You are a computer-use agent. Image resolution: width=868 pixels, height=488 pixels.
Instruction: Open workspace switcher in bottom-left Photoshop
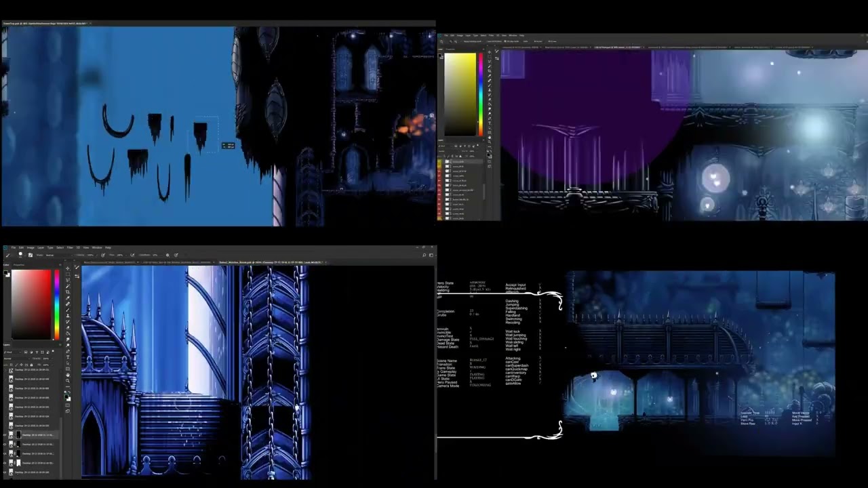(x=431, y=255)
